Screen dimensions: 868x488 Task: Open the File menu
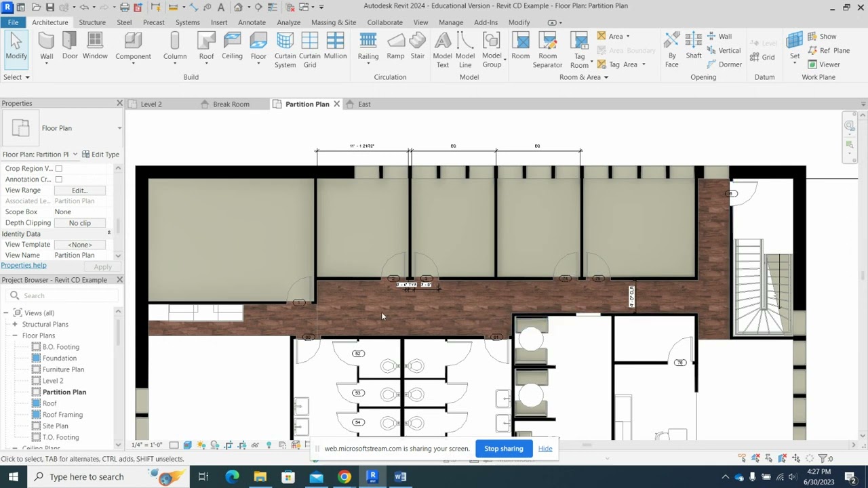[13, 22]
